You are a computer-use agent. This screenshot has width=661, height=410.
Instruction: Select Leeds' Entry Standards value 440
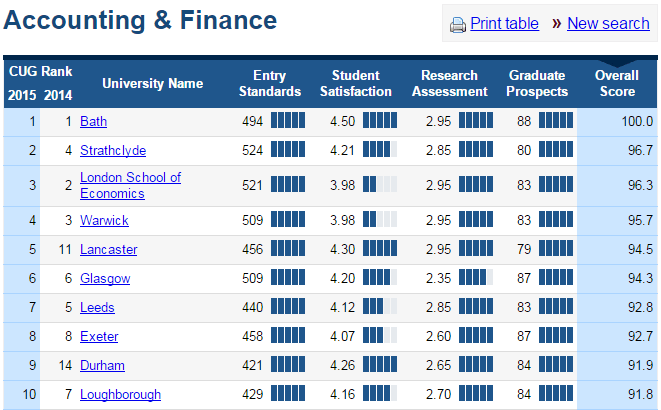tap(253, 308)
